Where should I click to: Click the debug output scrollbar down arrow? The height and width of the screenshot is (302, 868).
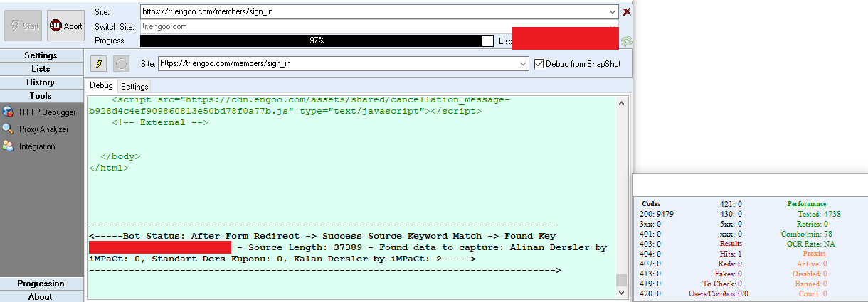pos(623,293)
